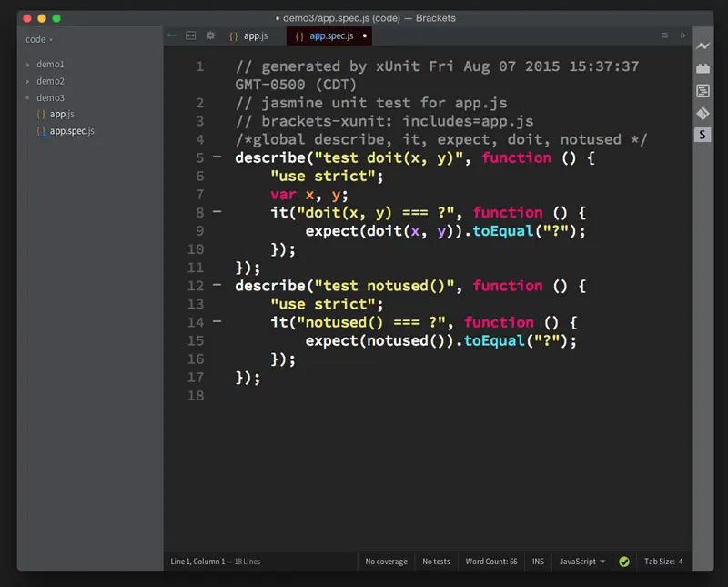Click the S icon in right toolbar
This screenshot has width=728, height=587.
click(x=703, y=135)
